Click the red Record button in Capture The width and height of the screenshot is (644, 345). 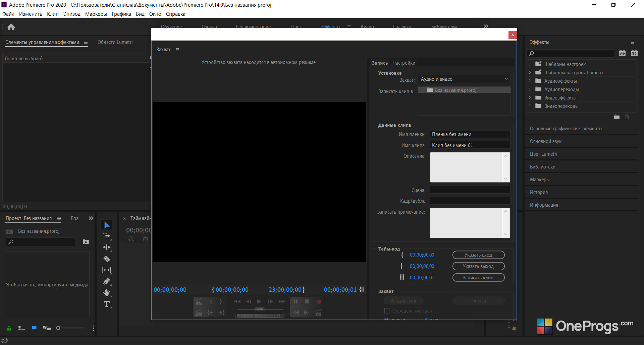319,301
